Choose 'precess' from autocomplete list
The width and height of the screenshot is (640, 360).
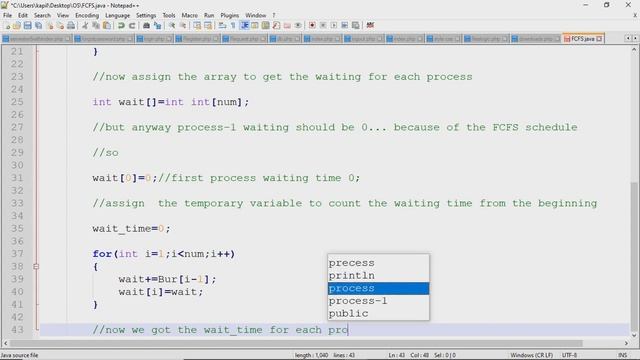(378, 263)
